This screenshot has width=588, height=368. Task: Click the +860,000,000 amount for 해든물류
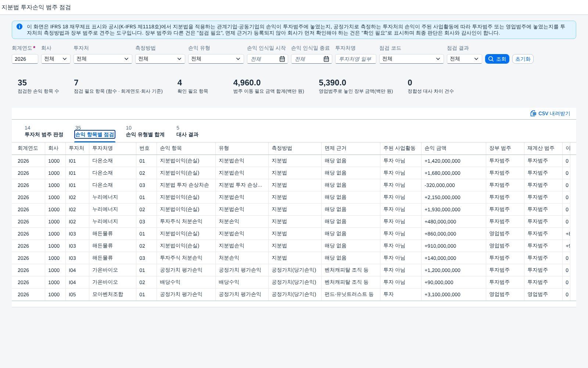tap(453, 234)
